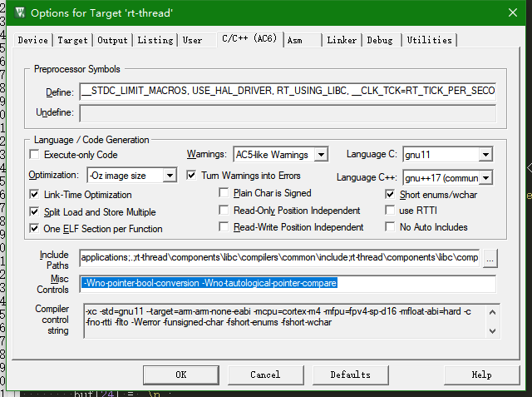Open the Utilities tab
Screen dimensions: 532x397
click(429, 40)
